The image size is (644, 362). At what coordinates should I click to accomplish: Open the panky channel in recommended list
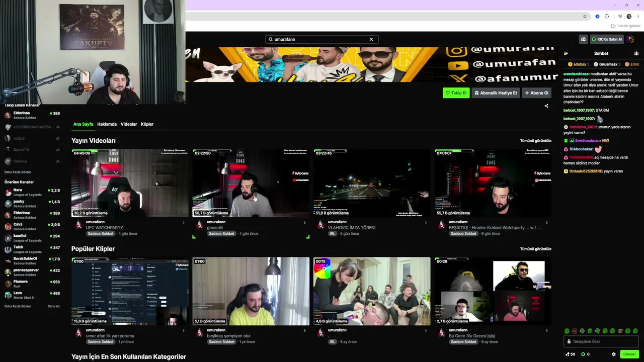32,204
